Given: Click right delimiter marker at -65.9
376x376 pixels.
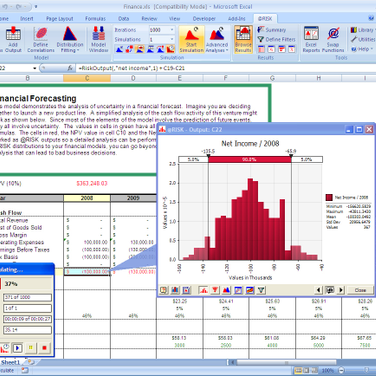Looking at the screenshot, I should coord(291,155).
